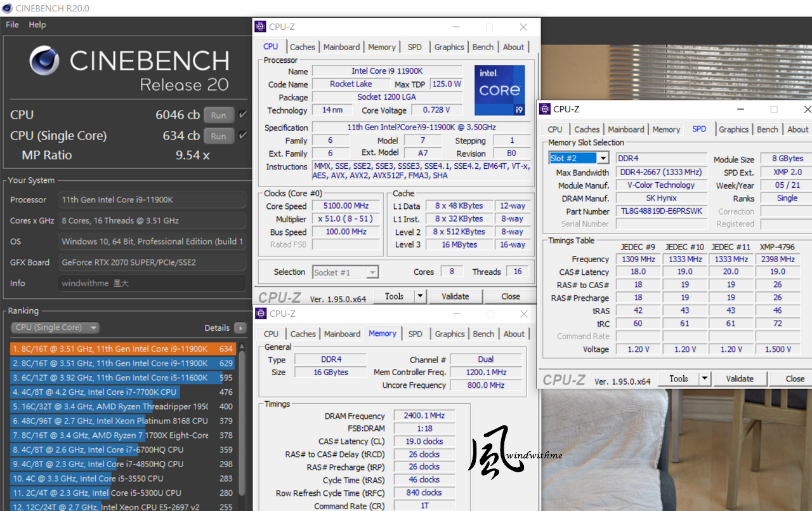The height and width of the screenshot is (511, 812).
Task: Minimize the SPD CPU-Z window
Action: tap(740, 110)
